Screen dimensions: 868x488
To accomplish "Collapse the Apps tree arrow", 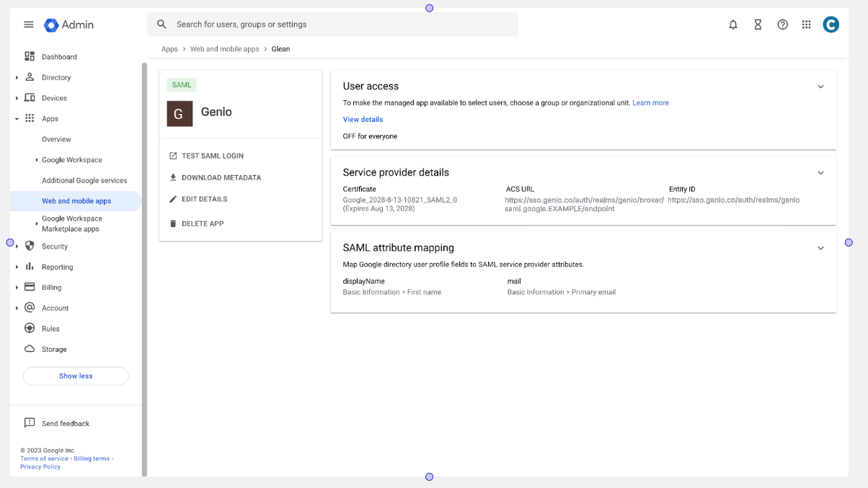I will [x=17, y=119].
